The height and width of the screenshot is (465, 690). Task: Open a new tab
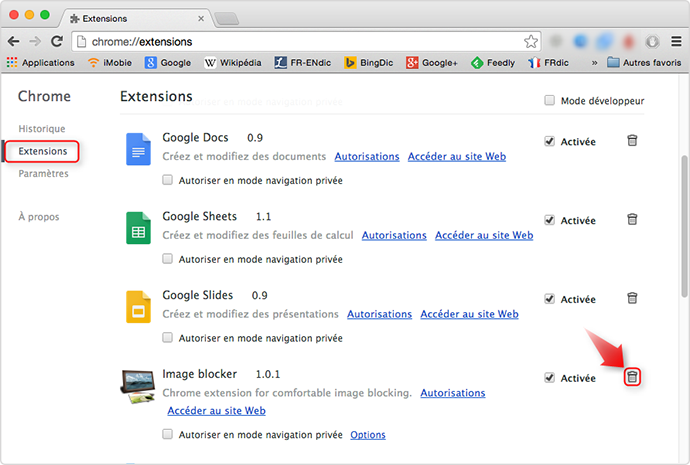click(x=227, y=19)
